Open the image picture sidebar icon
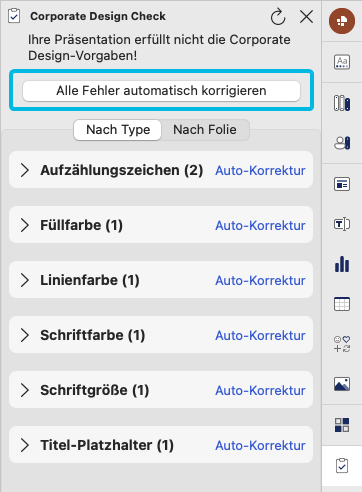Image resolution: width=362 pixels, height=492 pixels. (x=342, y=384)
